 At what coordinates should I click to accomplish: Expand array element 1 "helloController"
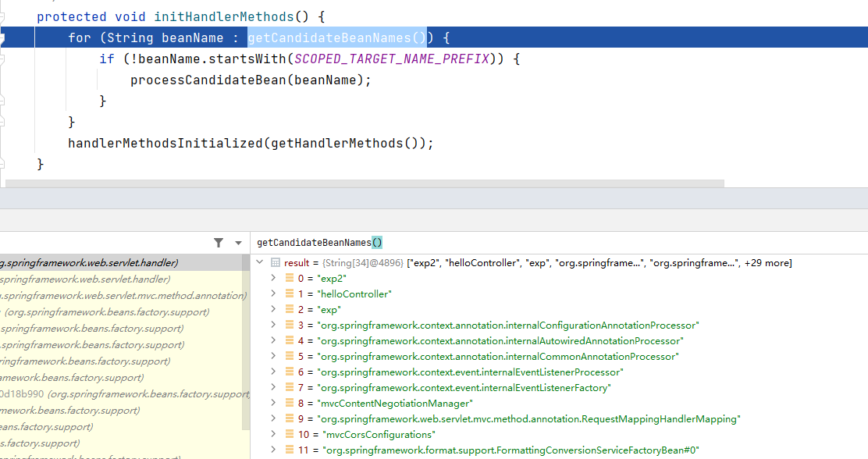coord(272,294)
